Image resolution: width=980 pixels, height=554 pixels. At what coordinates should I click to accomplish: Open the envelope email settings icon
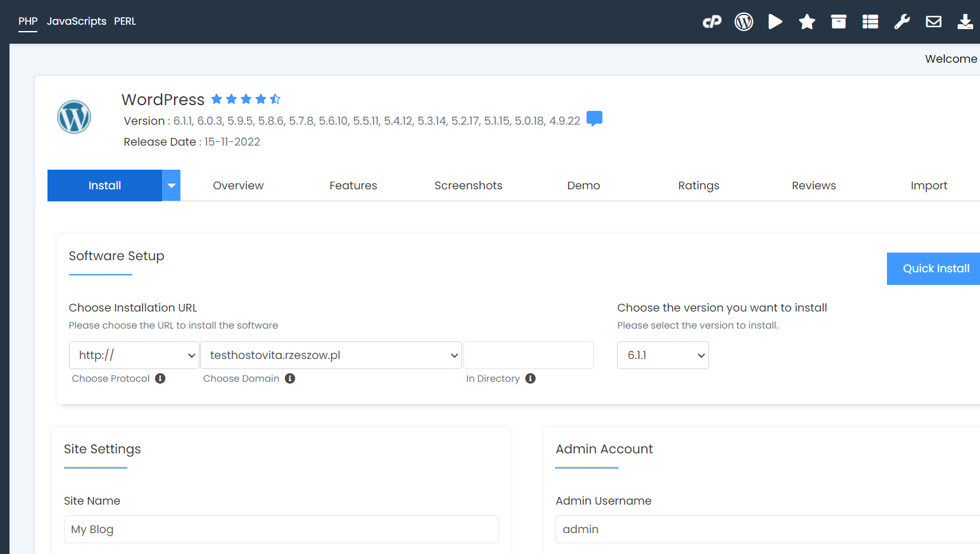[934, 22]
